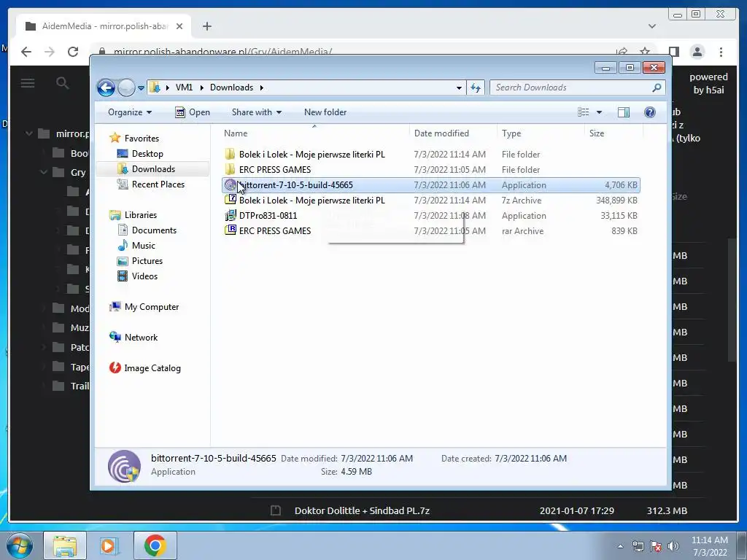Sort by the Date modified column header
Image resolution: width=747 pixels, height=560 pixels.
point(453,133)
